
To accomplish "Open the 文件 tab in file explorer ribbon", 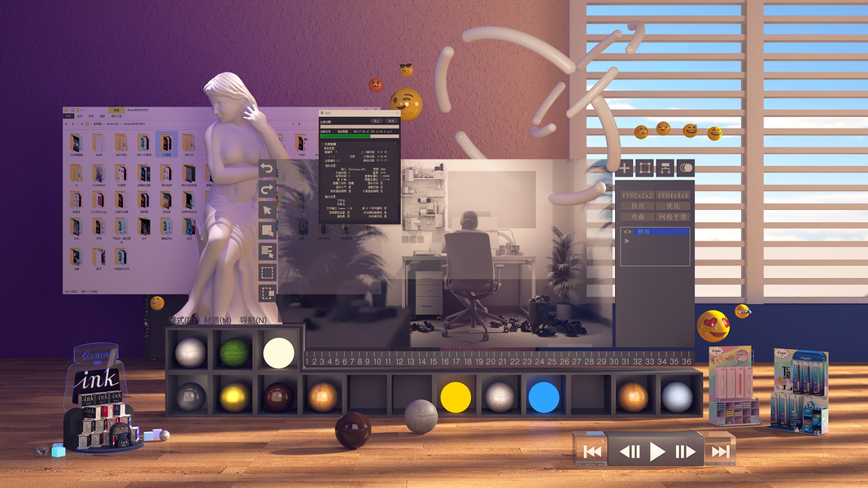I will pos(68,115).
